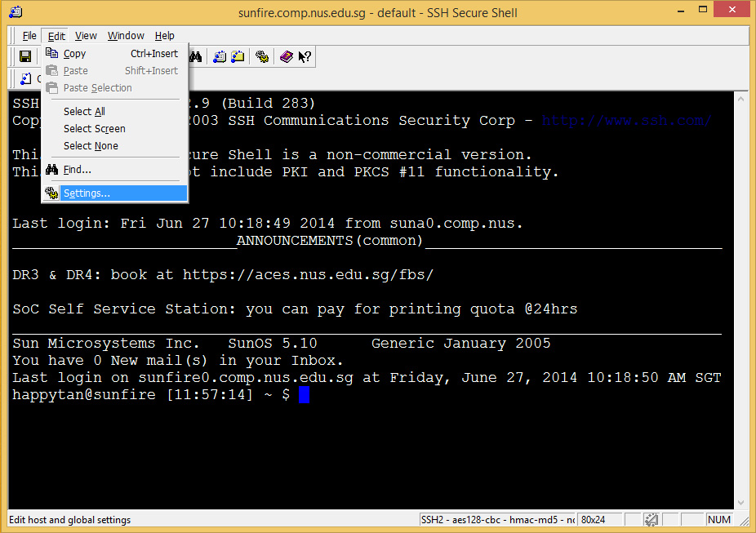Choose Select None in Edit menu
The width and height of the screenshot is (756, 533).
point(115,145)
